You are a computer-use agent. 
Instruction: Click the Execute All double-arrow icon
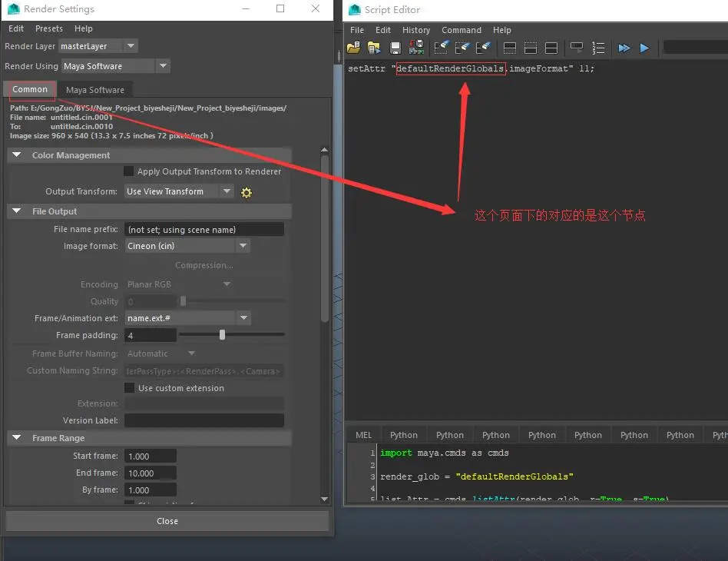point(624,48)
